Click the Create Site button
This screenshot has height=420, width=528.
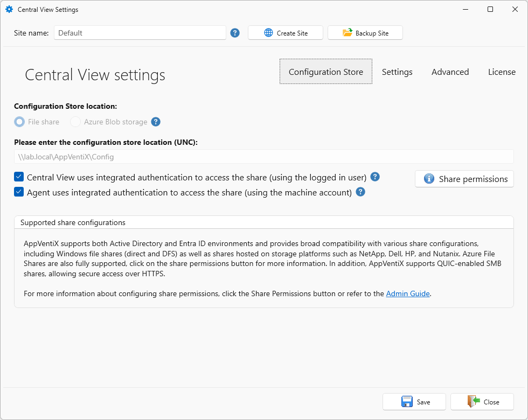point(286,33)
